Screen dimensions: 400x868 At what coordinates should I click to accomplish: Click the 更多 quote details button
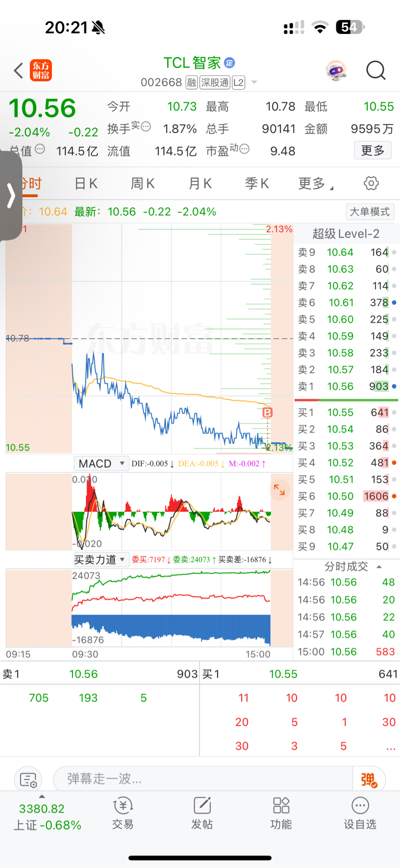(373, 151)
